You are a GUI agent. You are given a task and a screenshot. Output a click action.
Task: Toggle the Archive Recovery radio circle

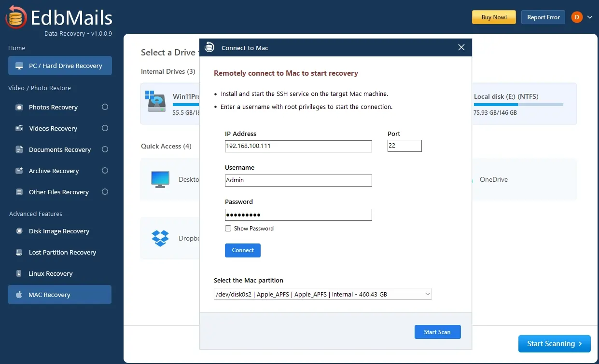tap(105, 171)
